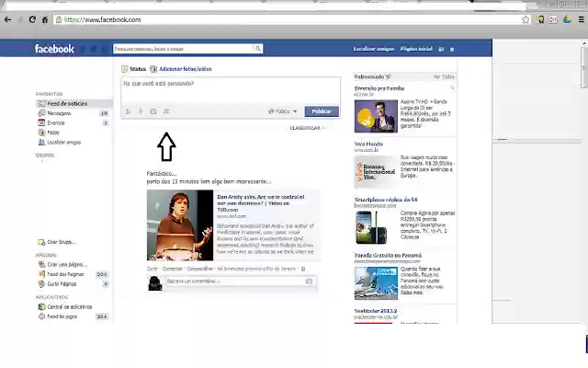Go back with the browser back arrow

[x=8, y=19]
